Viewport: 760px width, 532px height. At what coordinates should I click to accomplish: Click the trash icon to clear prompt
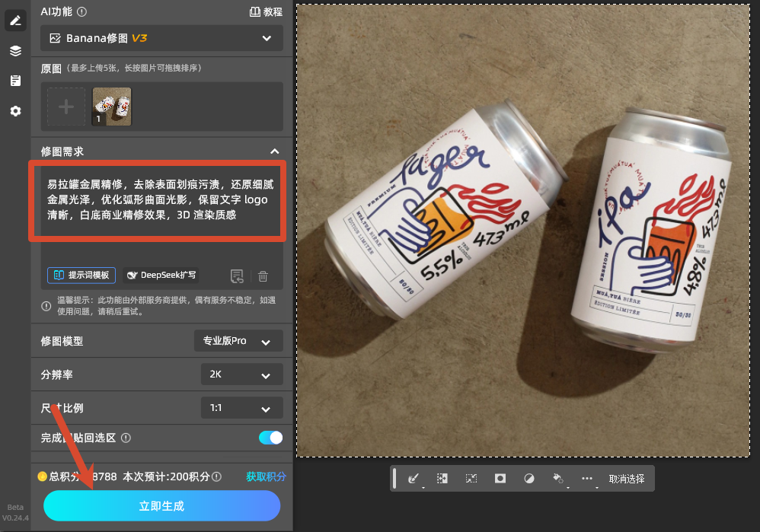[263, 276]
